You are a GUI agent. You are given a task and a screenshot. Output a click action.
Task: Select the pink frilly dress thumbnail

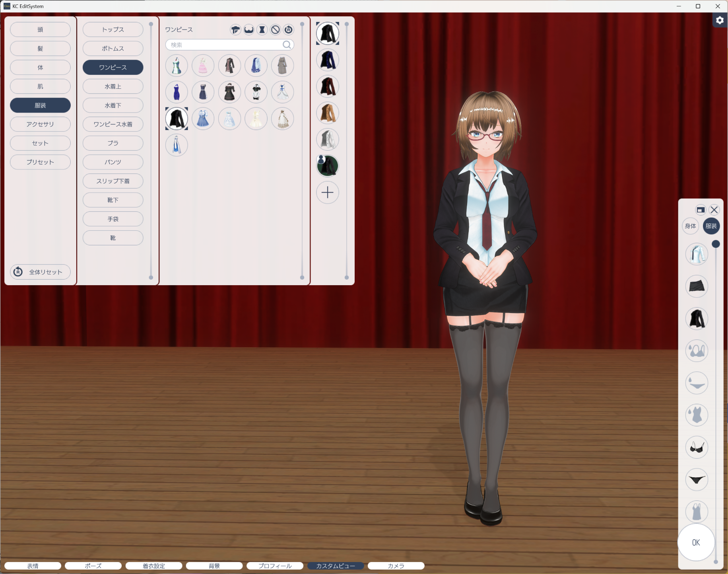[x=203, y=65]
